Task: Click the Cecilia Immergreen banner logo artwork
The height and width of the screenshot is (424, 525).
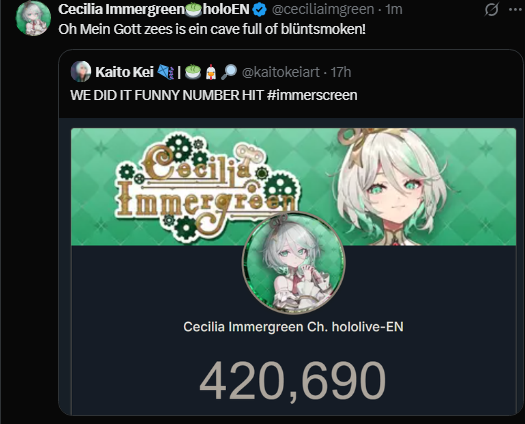Action: coord(208,183)
